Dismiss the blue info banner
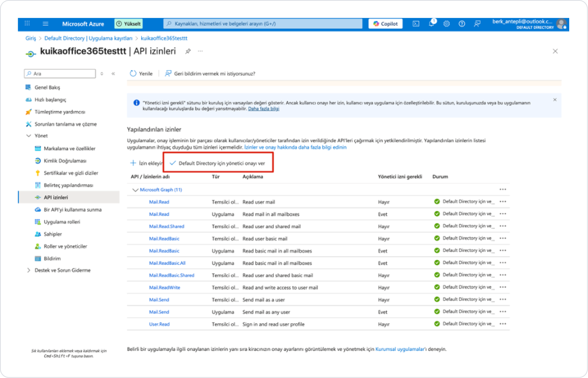Viewport: 588px width, 378px height. pyautogui.click(x=555, y=100)
